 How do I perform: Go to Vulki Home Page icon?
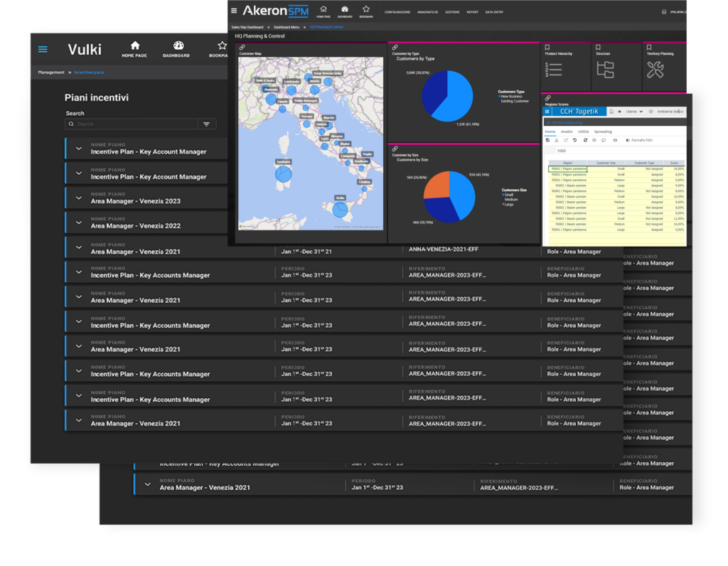tap(134, 49)
